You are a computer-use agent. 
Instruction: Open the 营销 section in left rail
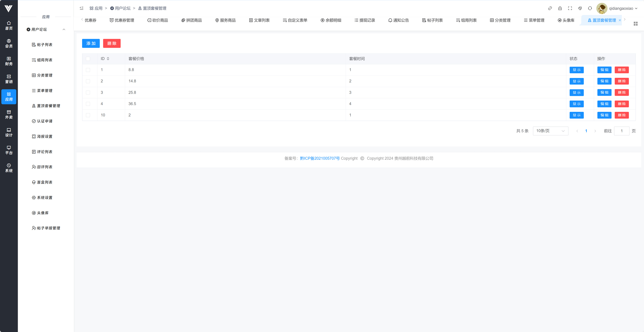coord(9,79)
